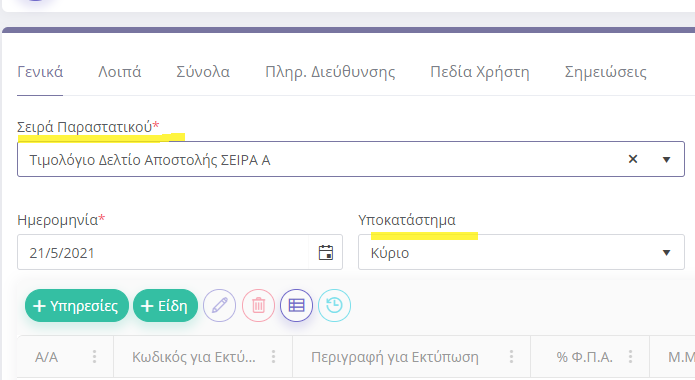
Task: Add a line with + Υπηρεσίες button
Action: point(77,306)
